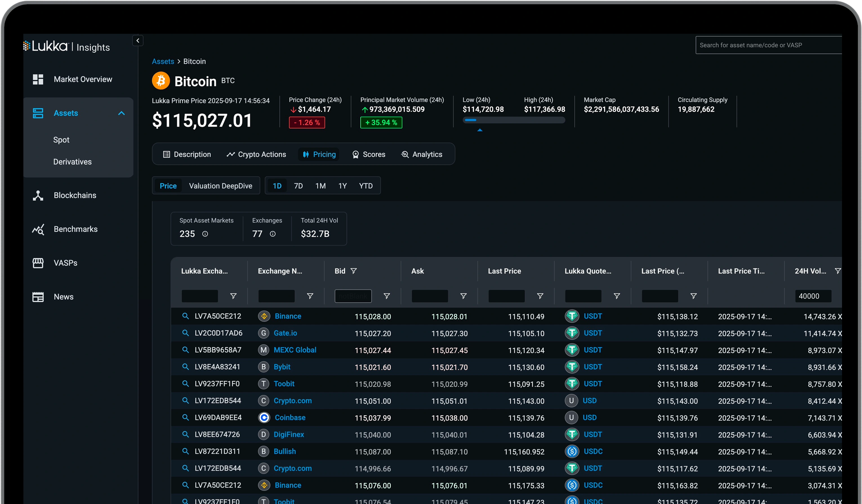Switch to Valuation DeepDive view

[x=220, y=186]
